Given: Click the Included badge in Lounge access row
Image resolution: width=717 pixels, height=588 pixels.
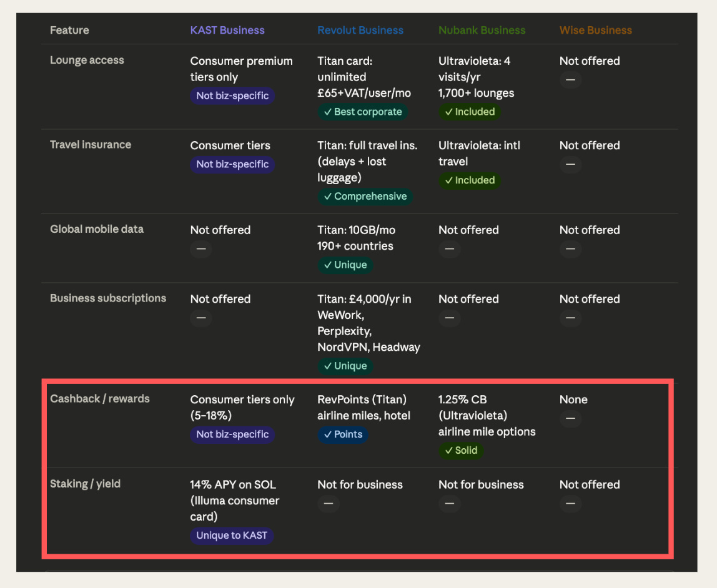Looking at the screenshot, I should (470, 112).
